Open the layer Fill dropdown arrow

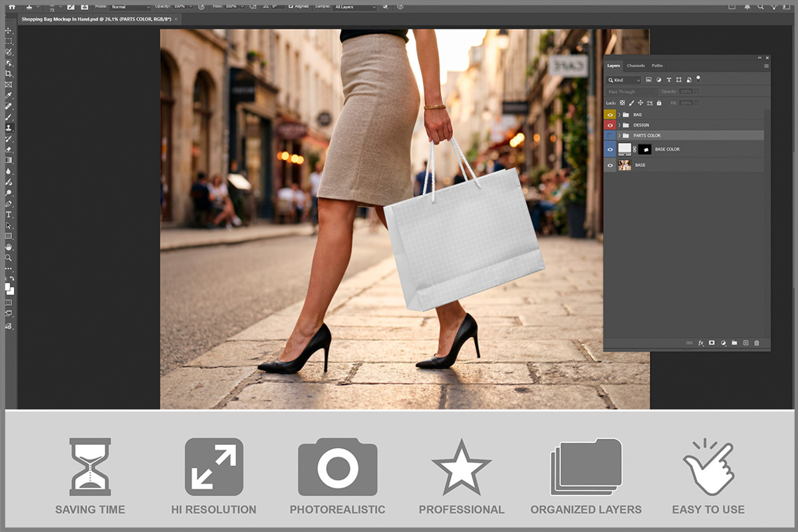coord(696,103)
